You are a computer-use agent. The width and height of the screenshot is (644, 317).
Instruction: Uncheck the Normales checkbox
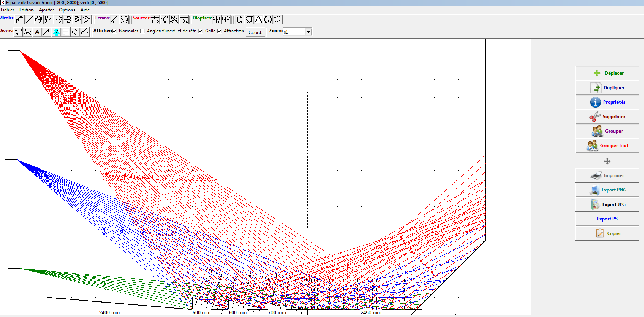114,31
